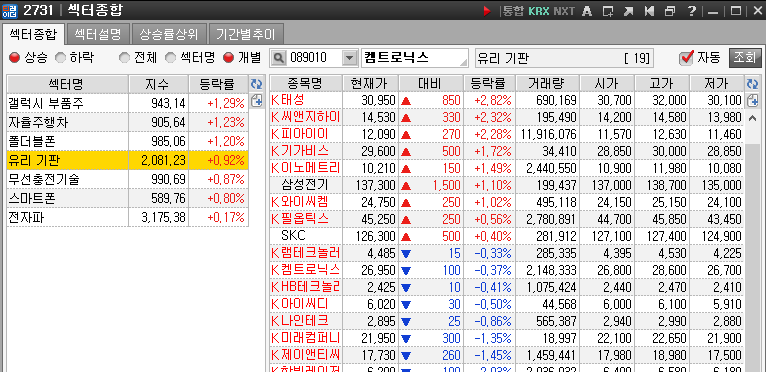Select the 전자파 sector row
This screenshot has height=372, width=766.
point(128,217)
